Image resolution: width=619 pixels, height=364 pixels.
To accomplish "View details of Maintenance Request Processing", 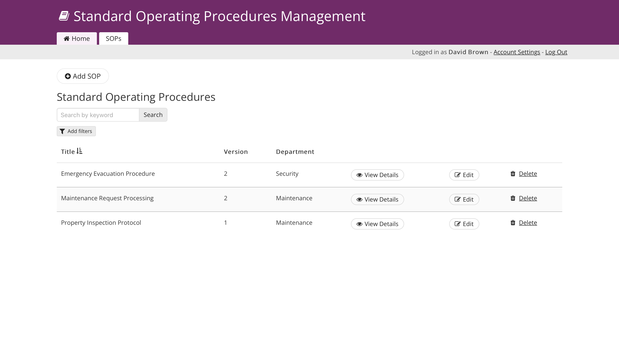I will pos(377,199).
